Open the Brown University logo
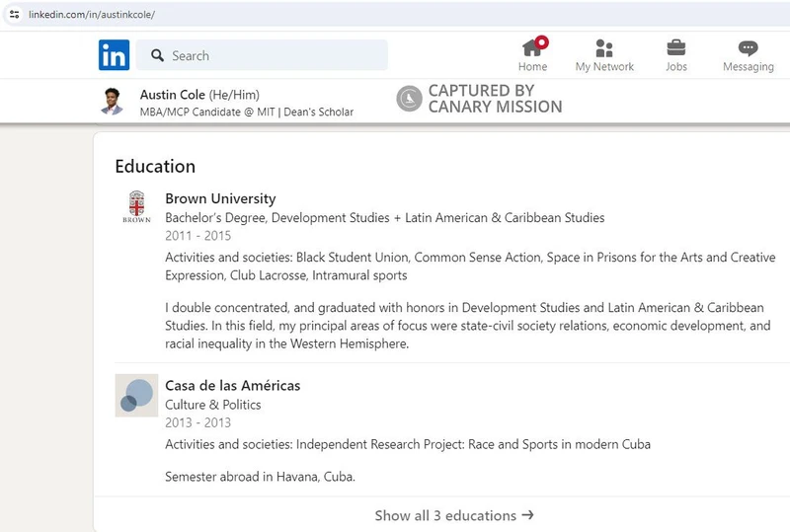790x532 pixels. (x=136, y=206)
